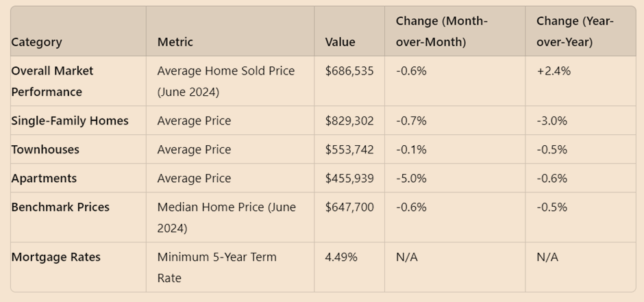The width and height of the screenshot is (644, 302).
Task: Select the Apartments row label
Action: pyautogui.click(x=44, y=178)
